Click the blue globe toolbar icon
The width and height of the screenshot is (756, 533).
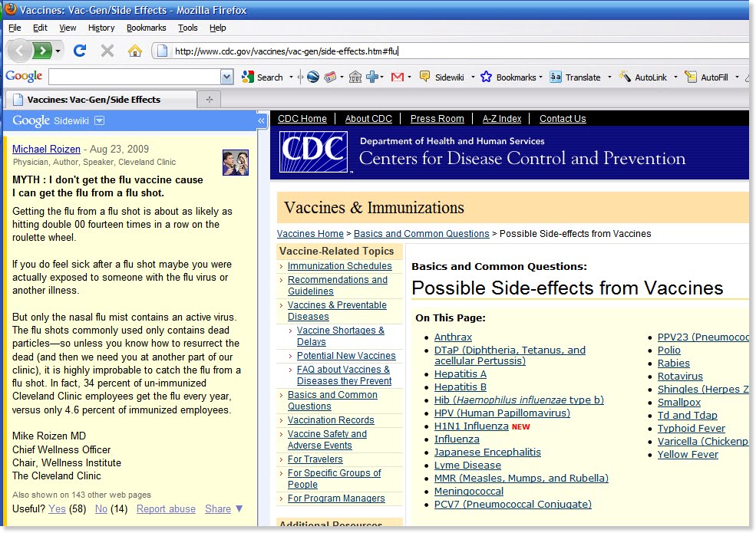point(313,77)
